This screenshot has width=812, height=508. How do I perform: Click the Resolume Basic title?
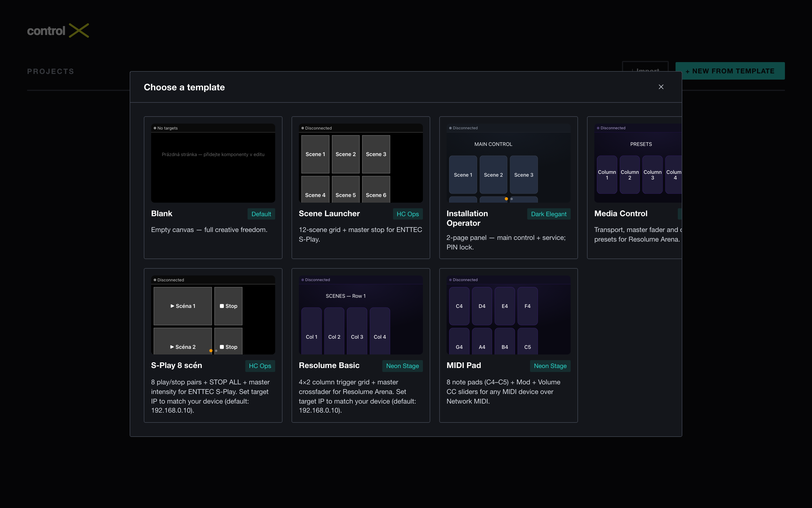(x=329, y=365)
